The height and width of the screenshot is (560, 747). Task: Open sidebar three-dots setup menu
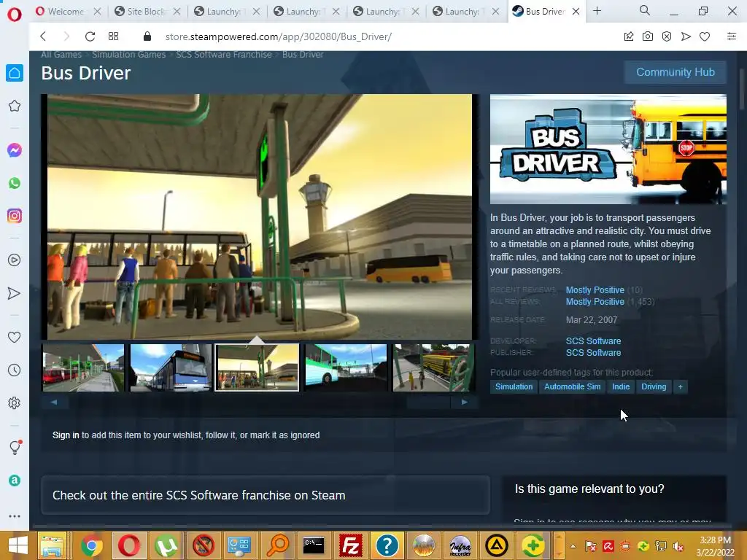pos(15,516)
